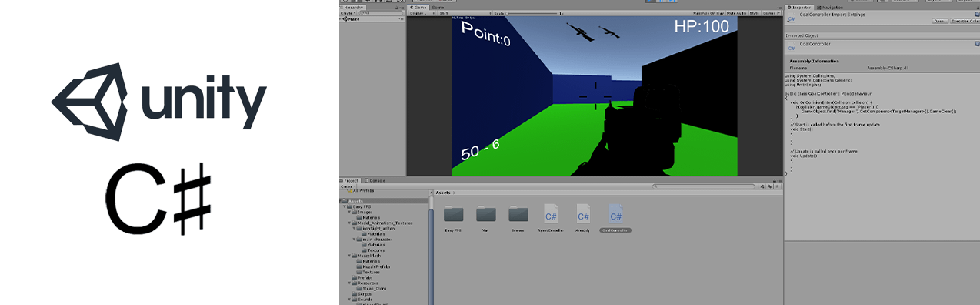Select the AgentController C# script icon

point(551,214)
